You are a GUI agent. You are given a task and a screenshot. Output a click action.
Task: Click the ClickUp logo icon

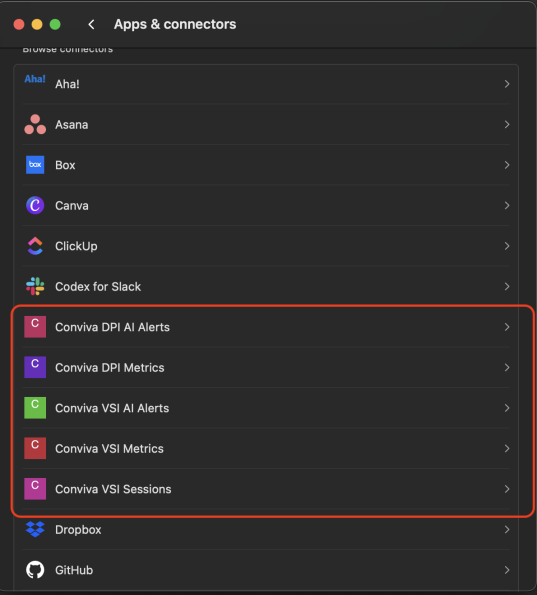(x=35, y=246)
